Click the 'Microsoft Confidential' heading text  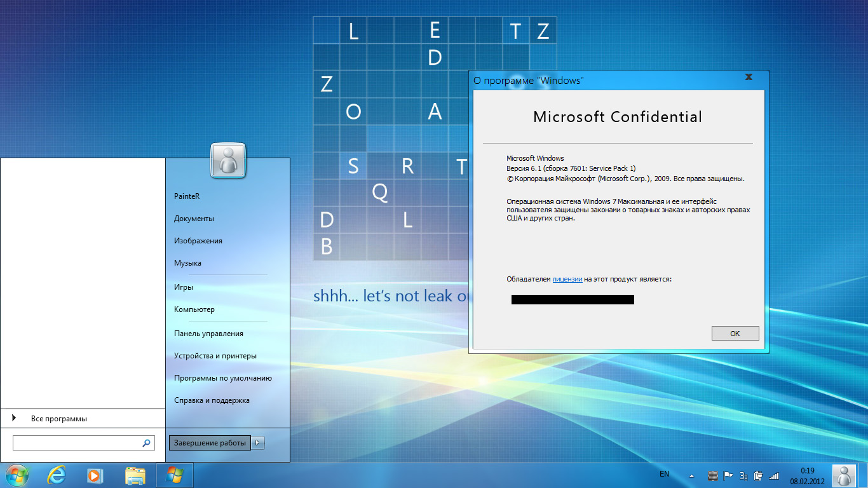(x=618, y=117)
